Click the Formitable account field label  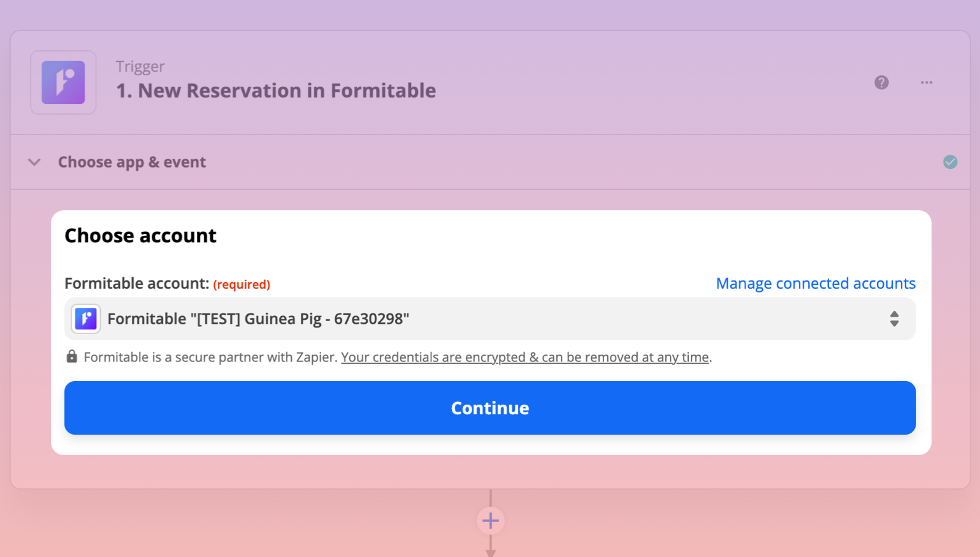click(136, 283)
